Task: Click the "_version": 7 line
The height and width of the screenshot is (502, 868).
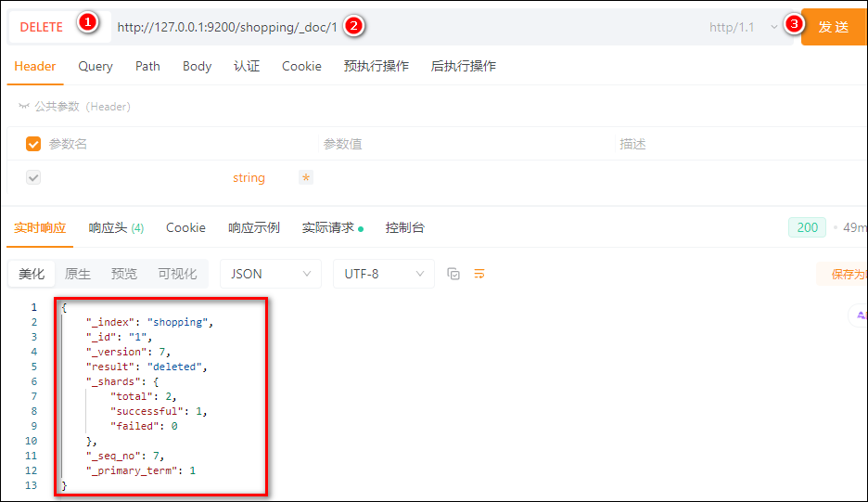Action: coord(128,352)
